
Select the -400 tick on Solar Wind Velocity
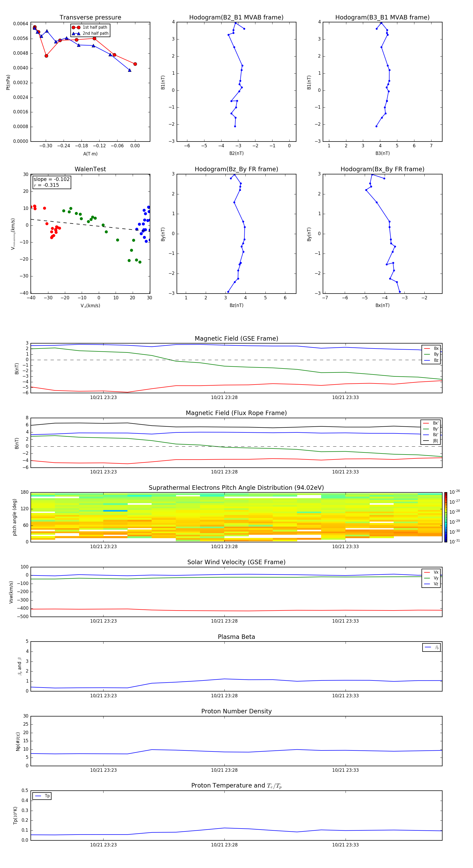point(23,608)
